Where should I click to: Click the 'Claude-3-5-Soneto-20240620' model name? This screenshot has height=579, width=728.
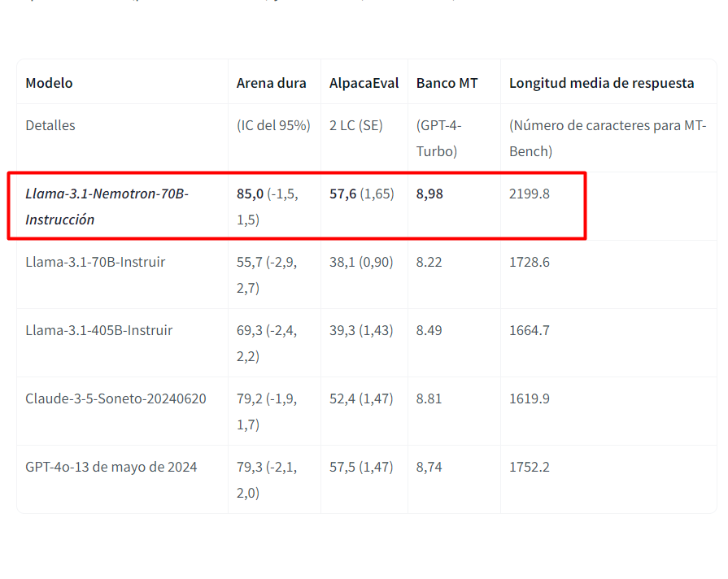[x=116, y=398]
